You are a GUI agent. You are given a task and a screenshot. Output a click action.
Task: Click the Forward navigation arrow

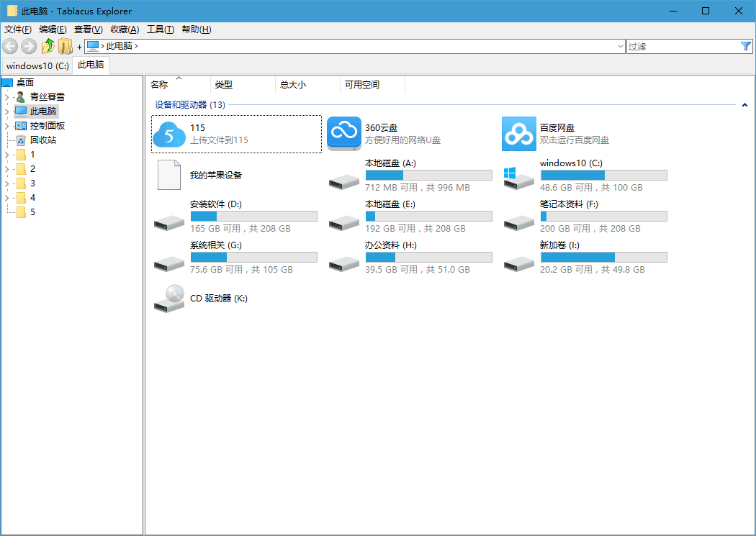coord(29,46)
